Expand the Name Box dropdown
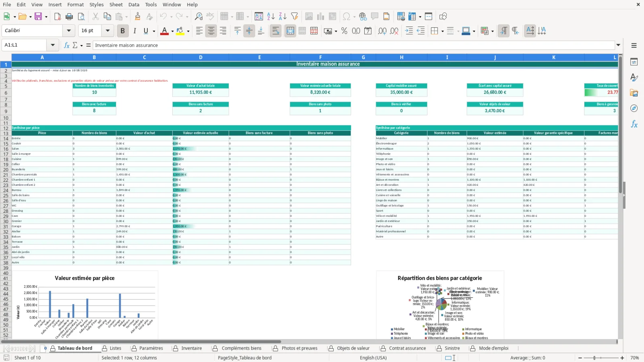 pos(53,45)
